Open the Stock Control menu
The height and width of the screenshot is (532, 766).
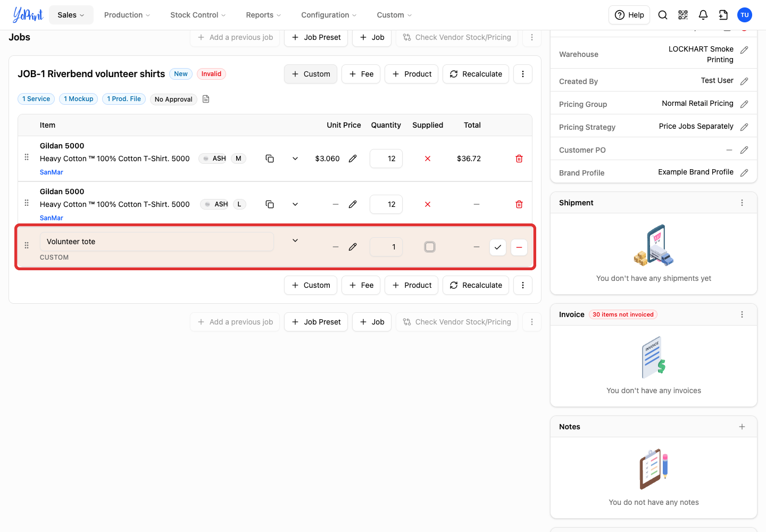(x=198, y=15)
